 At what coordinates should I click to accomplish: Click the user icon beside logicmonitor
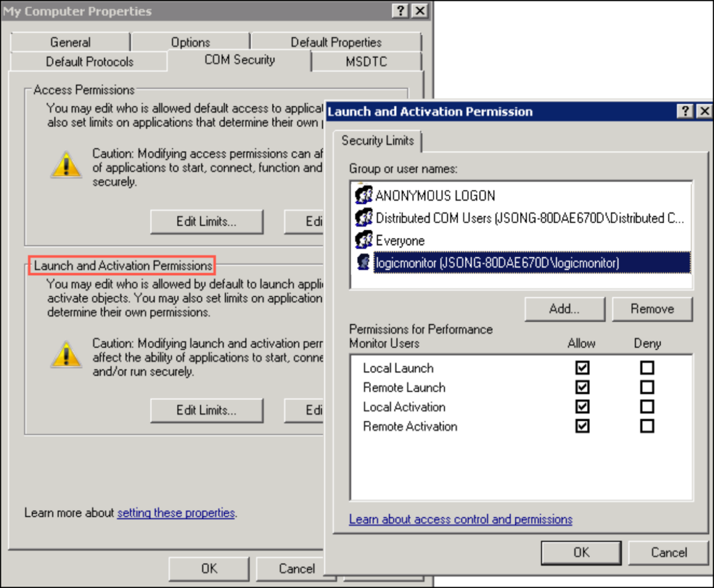pos(364,263)
